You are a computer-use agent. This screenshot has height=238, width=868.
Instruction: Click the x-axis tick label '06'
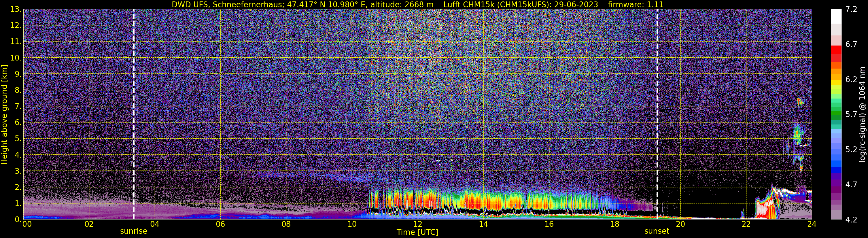pos(220,224)
